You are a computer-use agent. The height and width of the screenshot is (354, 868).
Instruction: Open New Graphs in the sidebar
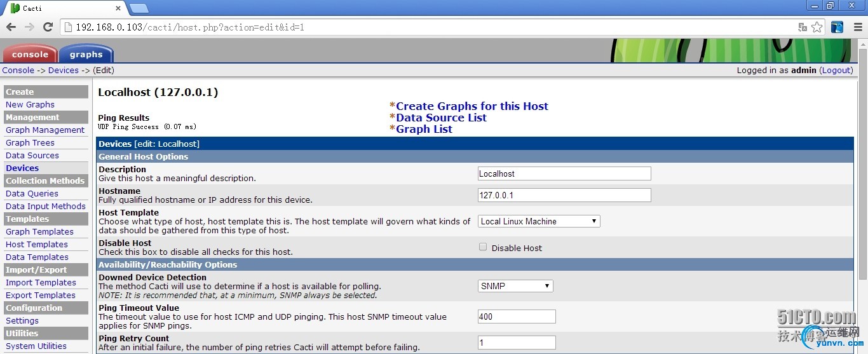(30, 105)
